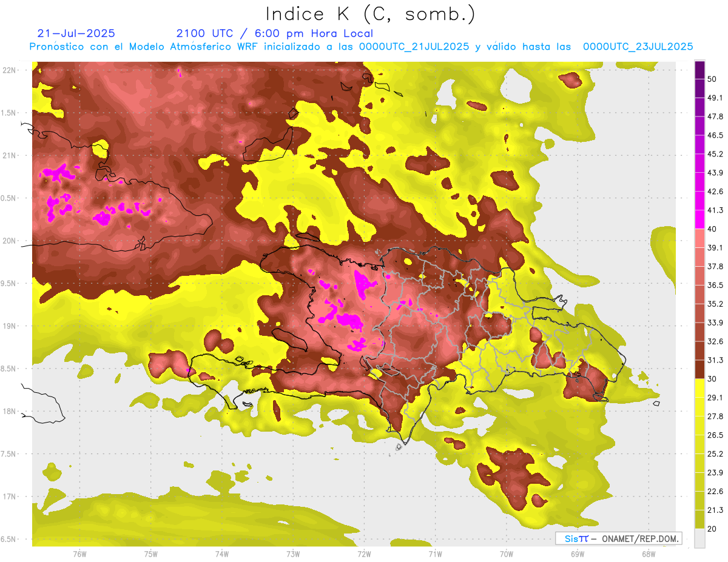The height and width of the screenshot is (562, 728).
Task: Click the '29.1' color scale value
Action: click(715, 397)
